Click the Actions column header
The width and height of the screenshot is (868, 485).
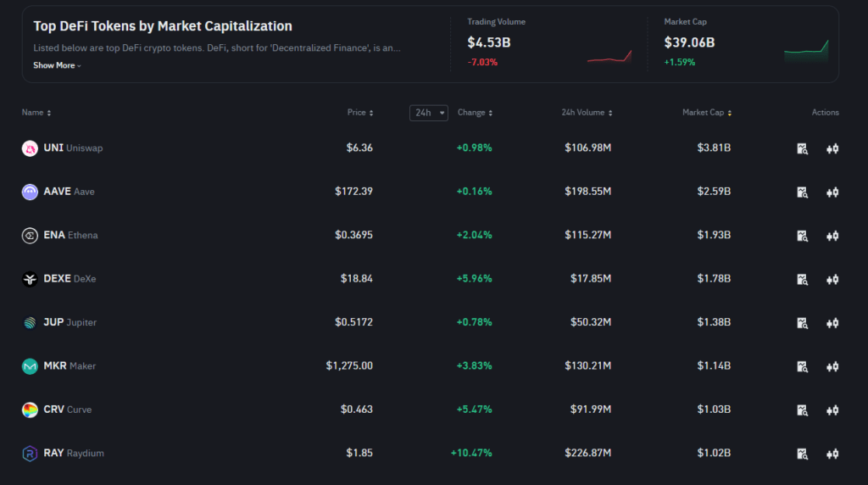point(826,113)
